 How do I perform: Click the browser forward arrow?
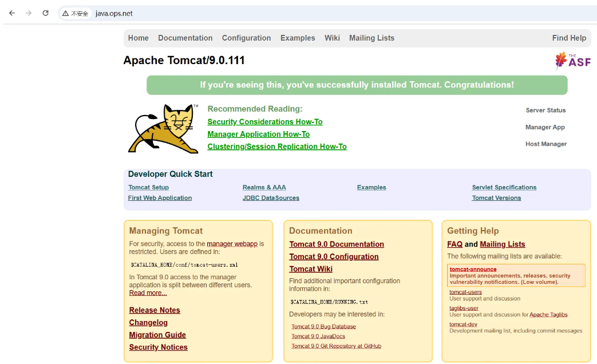[29, 13]
